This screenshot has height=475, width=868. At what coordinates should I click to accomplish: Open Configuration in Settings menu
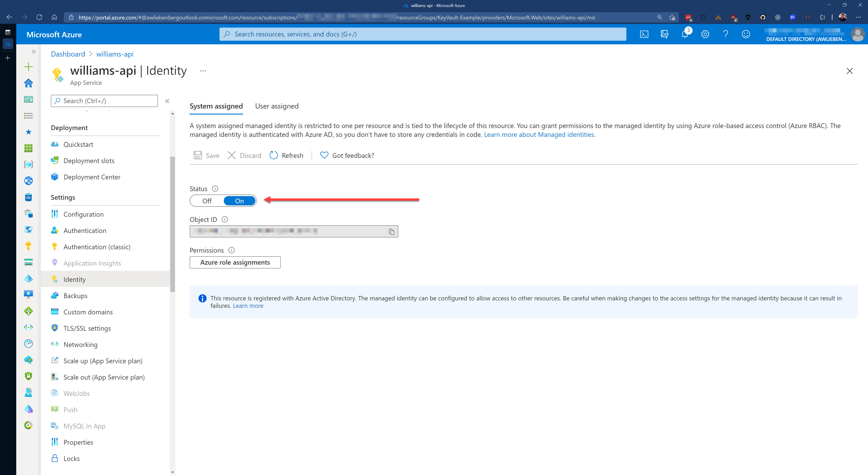[x=83, y=214]
